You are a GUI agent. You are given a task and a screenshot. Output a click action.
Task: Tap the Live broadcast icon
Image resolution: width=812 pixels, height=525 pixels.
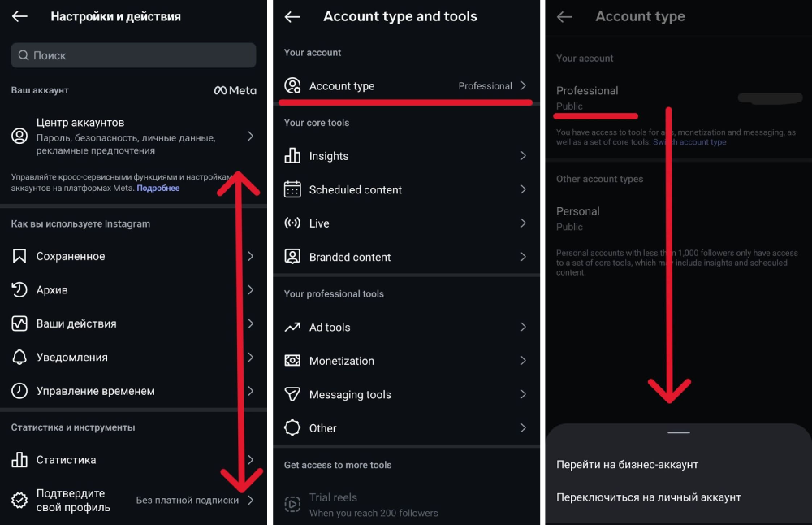[x=292, y=223]
